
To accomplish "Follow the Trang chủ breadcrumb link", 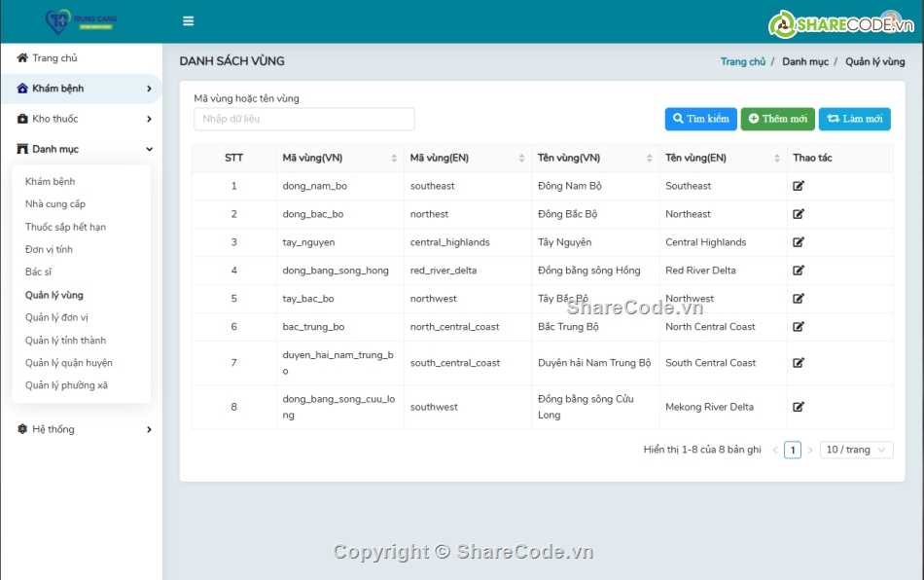I will point(742,62).
